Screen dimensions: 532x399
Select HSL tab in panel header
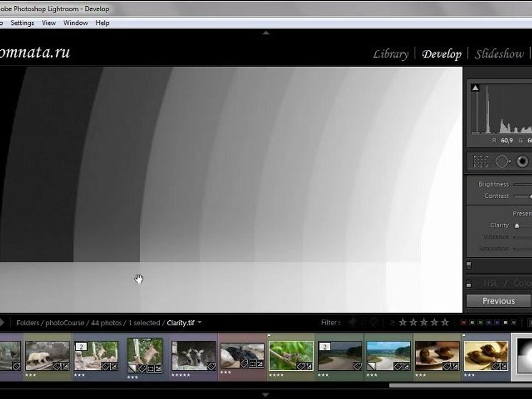(491, 283)
